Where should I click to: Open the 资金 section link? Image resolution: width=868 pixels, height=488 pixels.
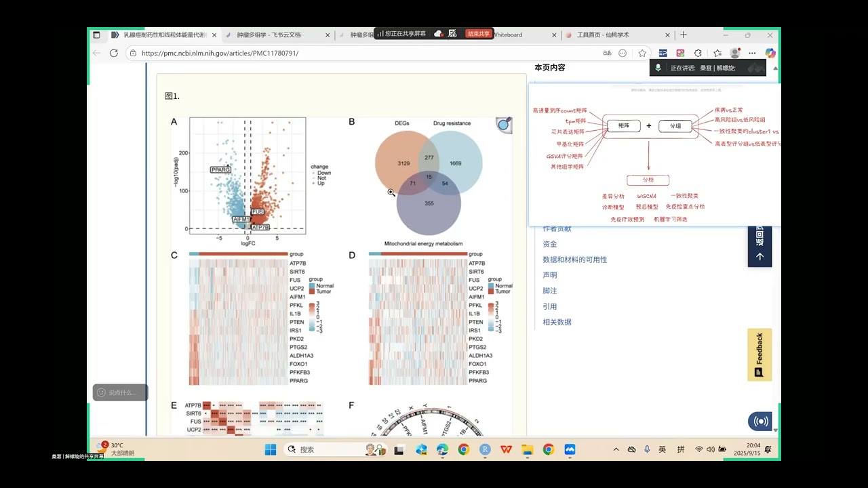coord(549,244)
